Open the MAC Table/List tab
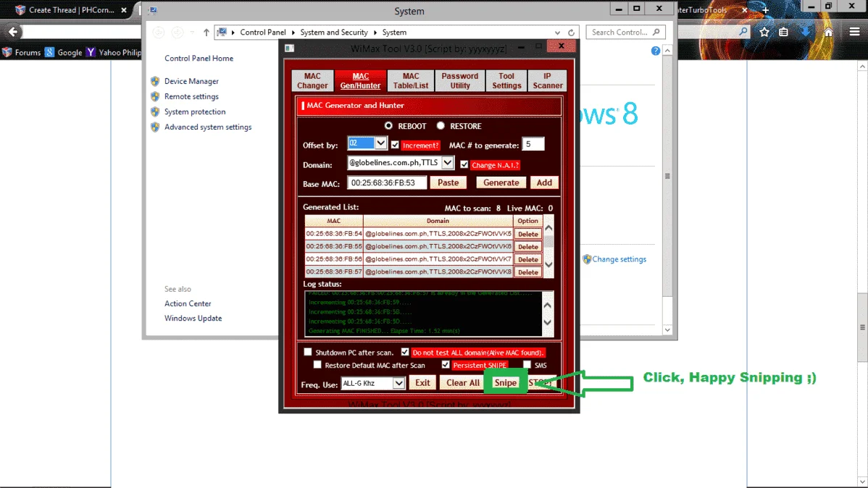 pos(410,81)
